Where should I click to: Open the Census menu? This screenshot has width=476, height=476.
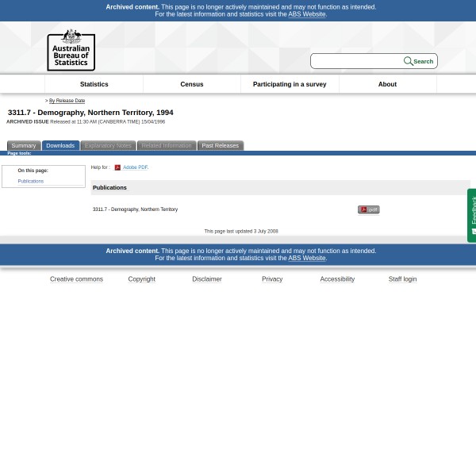pos(191,84)
